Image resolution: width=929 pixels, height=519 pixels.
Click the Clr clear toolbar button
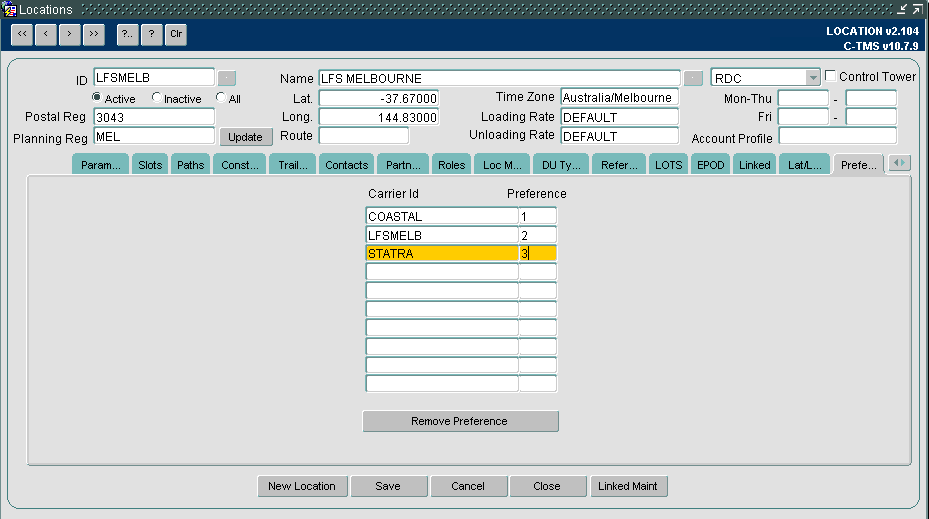(176, 34)
